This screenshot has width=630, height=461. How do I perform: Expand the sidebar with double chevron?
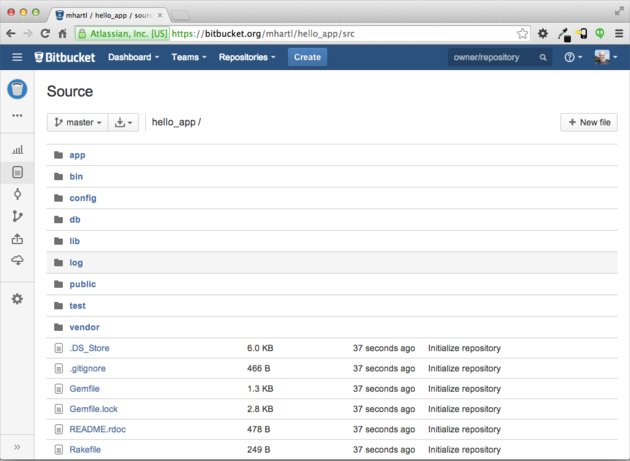point(17,447)
